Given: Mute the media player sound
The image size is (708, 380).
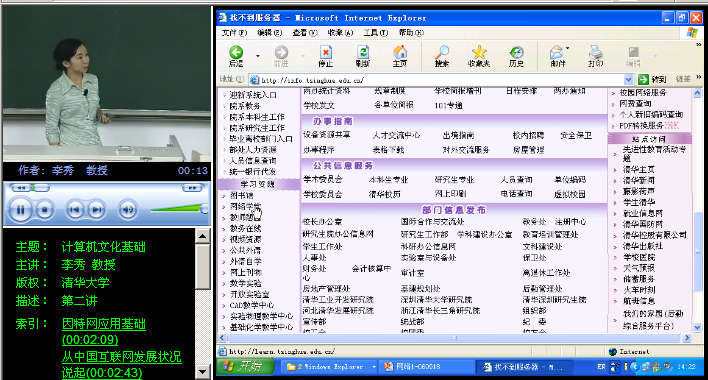Looking at the screenshot, I should tap(128, 209).
